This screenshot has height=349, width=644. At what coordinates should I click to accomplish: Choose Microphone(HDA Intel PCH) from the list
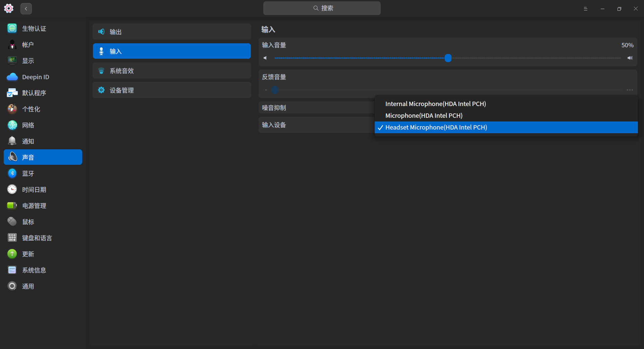coord(506,116)
